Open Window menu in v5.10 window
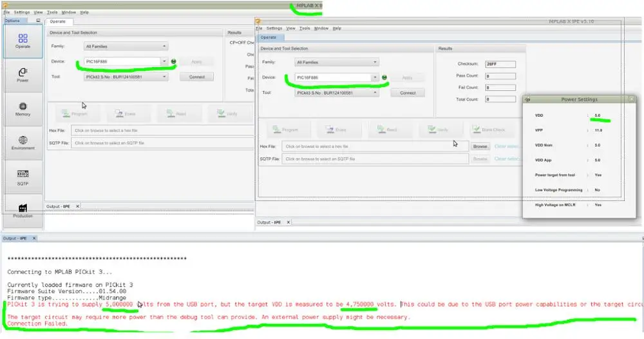Image resolution: width=644 pixels, height=339 pixels. [321, 28]
